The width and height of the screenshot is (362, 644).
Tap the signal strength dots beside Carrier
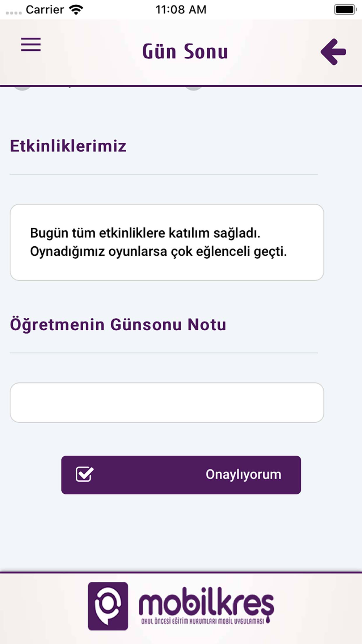(x=14, y=13)
